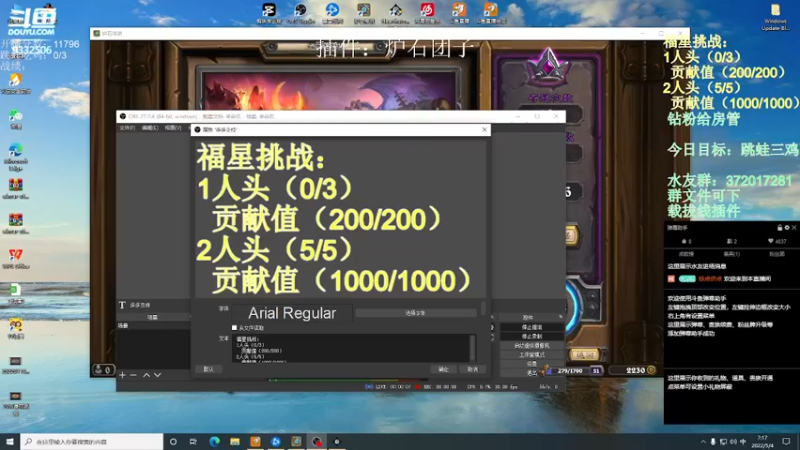Confirm the properties dialog with OK
Viewport: 800px width, 450px height.
tap(443, 369)
